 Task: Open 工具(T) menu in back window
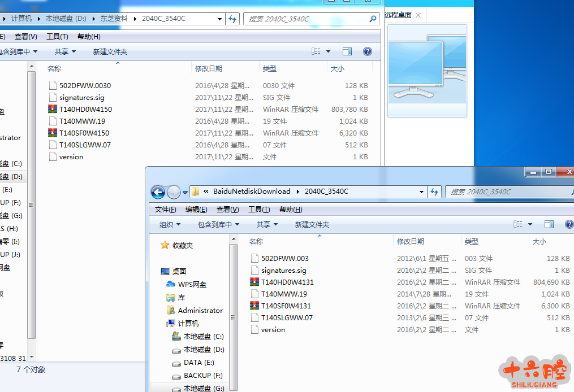point(57,37)
